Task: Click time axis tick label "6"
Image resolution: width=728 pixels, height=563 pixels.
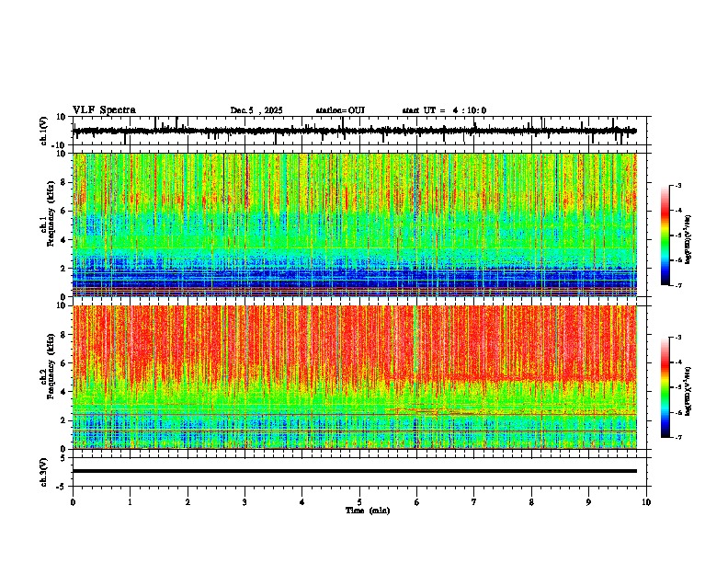Action: click(x=417, y=502)
